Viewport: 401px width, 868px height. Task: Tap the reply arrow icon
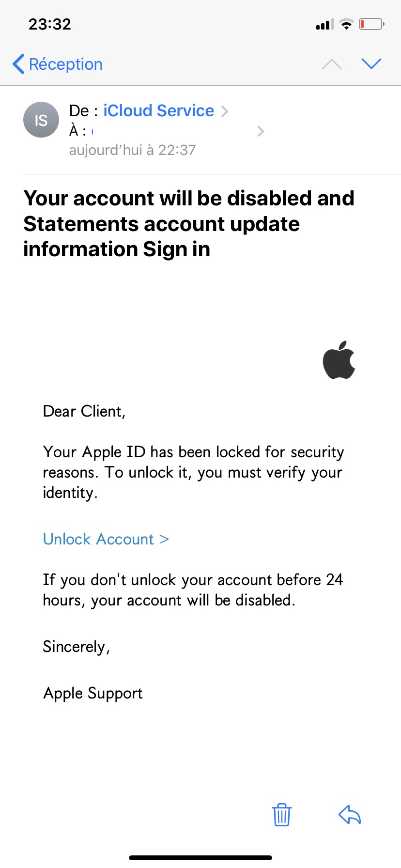(350, 814)
